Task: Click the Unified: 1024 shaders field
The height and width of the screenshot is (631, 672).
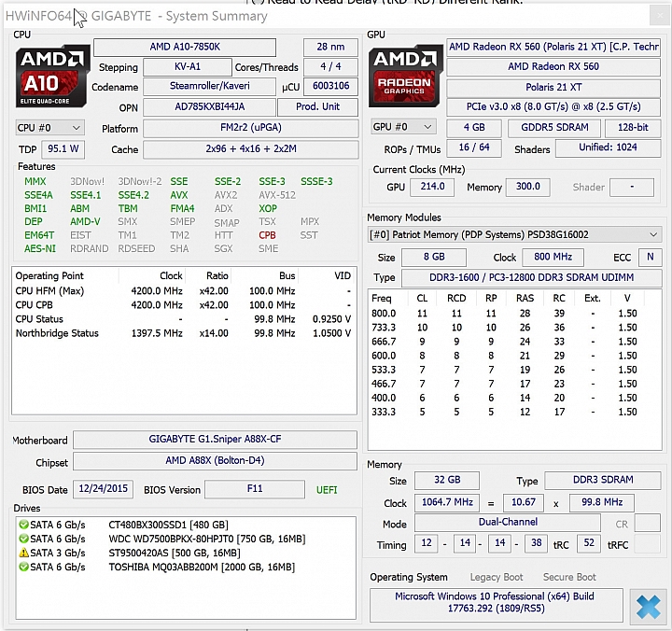Action: click(608, 147)
